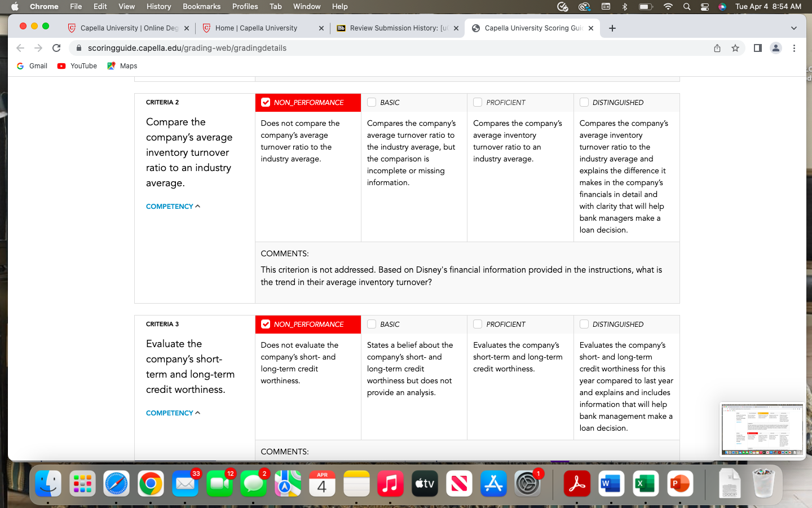Open the Chrome three-dot menu
This screenshot has height=508, width=812.
click(794, 48)
